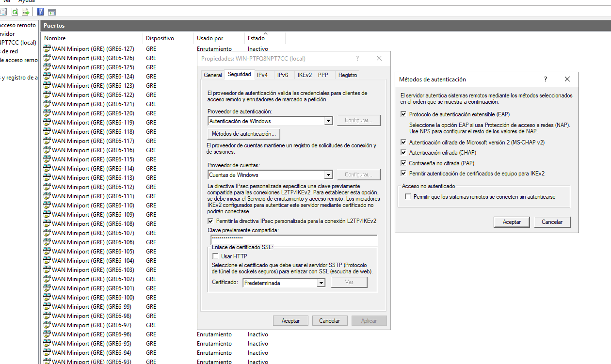Click the Refresh toolbar icon
Screen dimensions: 611x364
[x=15, y=12]
